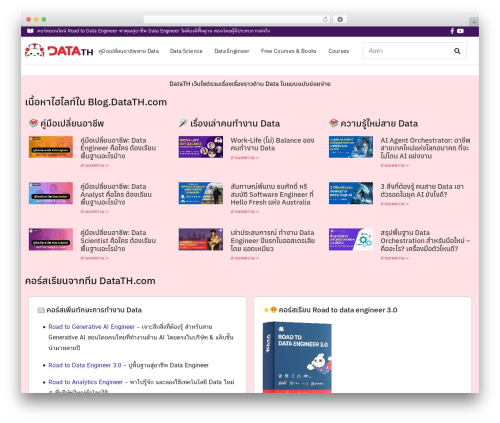Open the Work-Life Balance article title
500x423 pixels.
coord(272,144)
